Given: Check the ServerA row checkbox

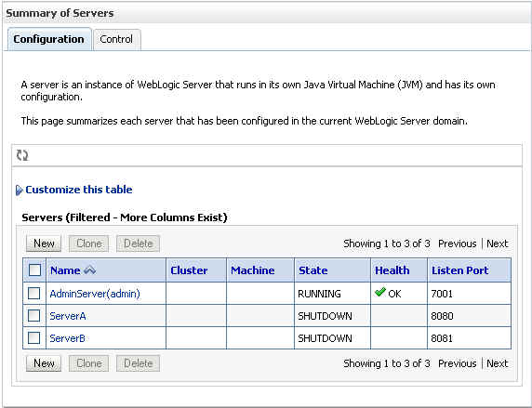Looking at the screenshot, I should [33, 316].
